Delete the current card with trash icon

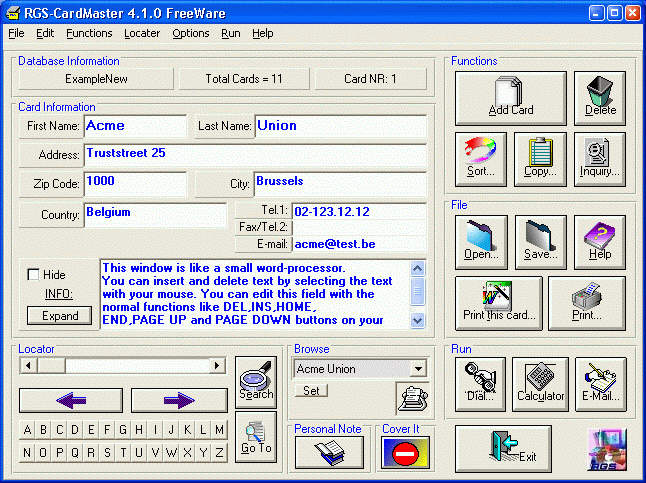(x=600, y=98)
